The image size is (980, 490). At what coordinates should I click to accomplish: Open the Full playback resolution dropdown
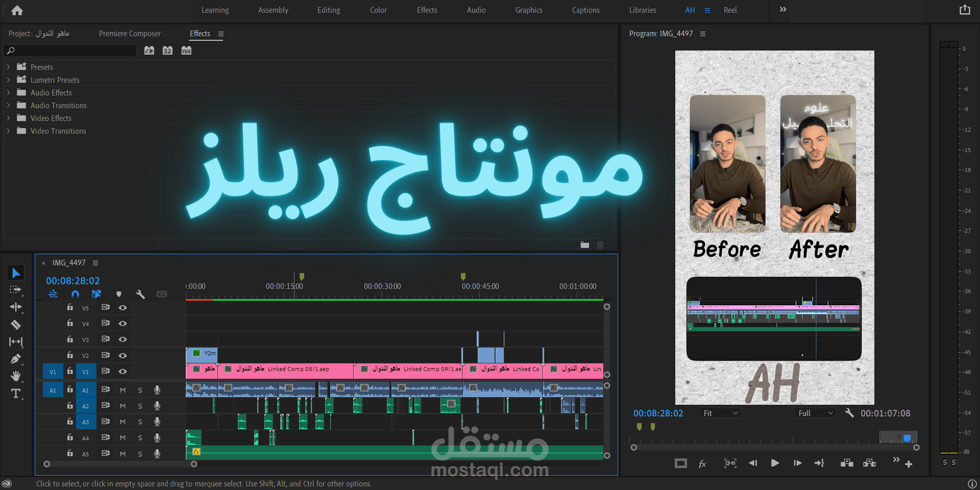tap(815, 413)
